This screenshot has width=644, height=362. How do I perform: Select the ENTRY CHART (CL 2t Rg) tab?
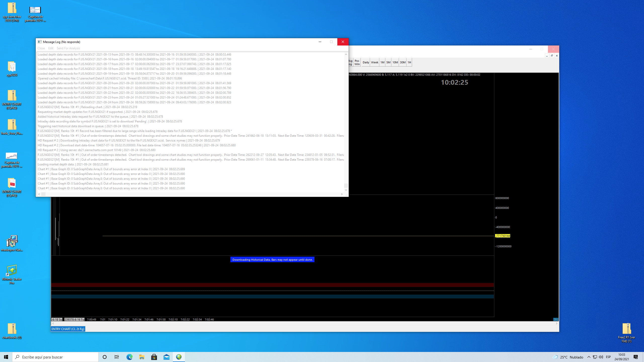pyautogui.click(x=68, y=329)
